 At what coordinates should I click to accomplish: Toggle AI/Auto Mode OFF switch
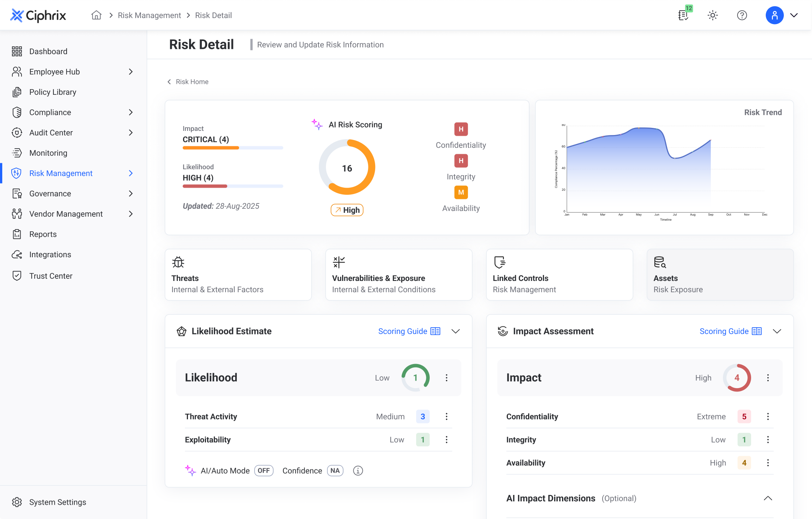[264, 470]
